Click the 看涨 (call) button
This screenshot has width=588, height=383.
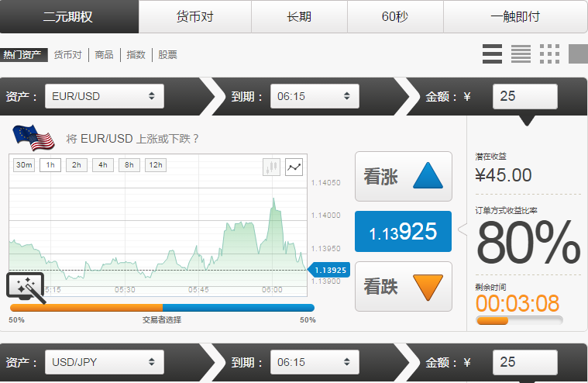[404, 176]
